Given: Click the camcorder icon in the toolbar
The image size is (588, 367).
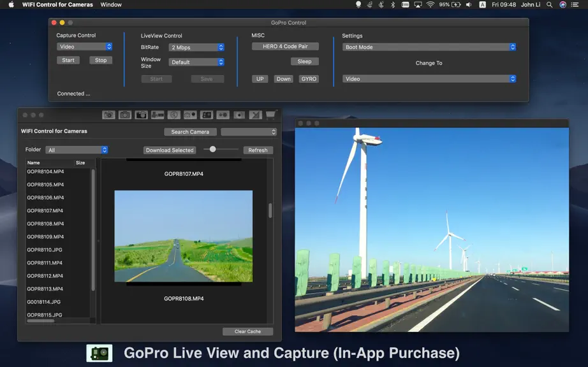Looking at the screenshot, I should pos(158,115).
